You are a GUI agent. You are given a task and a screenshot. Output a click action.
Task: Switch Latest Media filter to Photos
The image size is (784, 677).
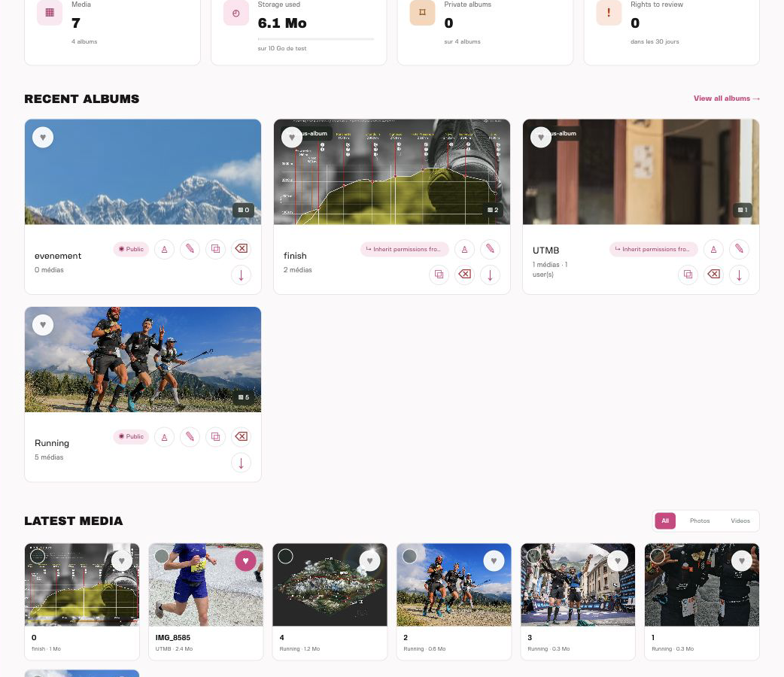coord(700,521)
